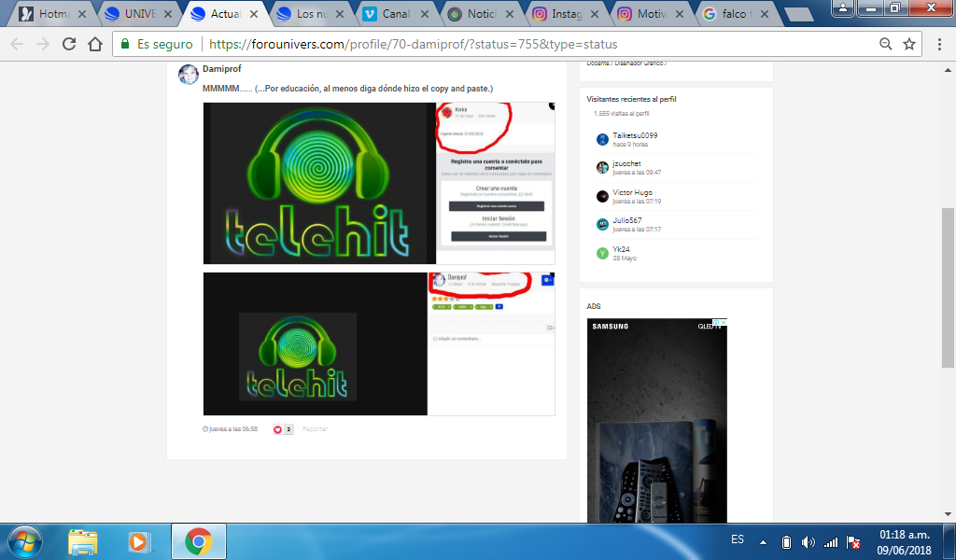956x560 pixels.
Task: Open the volume speaker tray icon
Action: 808,542
